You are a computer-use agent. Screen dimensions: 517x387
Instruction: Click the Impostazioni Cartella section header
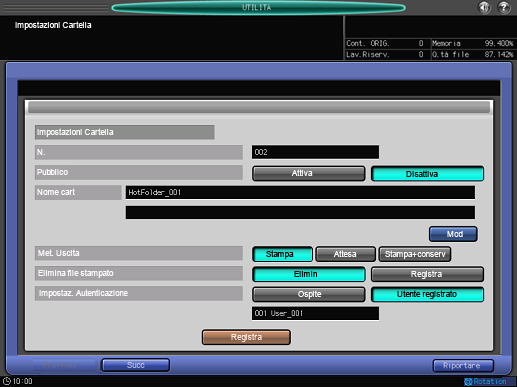(x=125, y=132)
